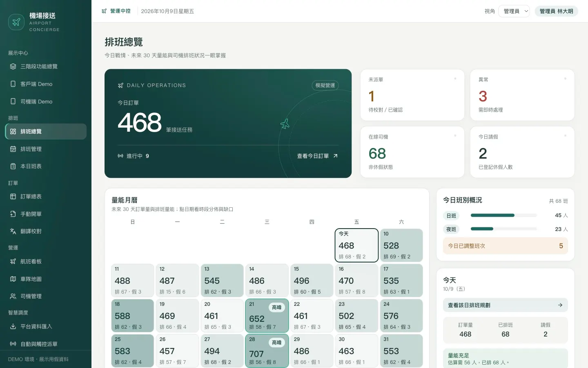Select calendar day 12 with 487 orders
The image size is (588, 368).
(177, 280)
